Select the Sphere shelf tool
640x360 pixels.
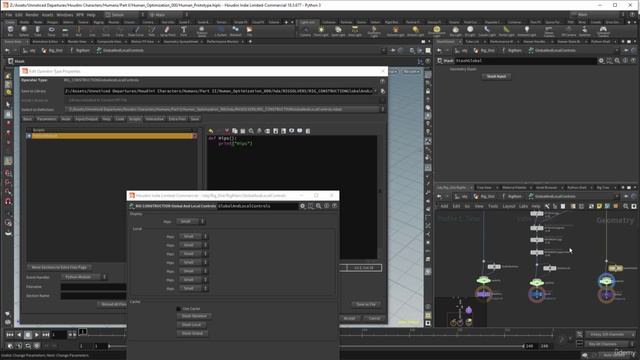click(x=24, y=31)
